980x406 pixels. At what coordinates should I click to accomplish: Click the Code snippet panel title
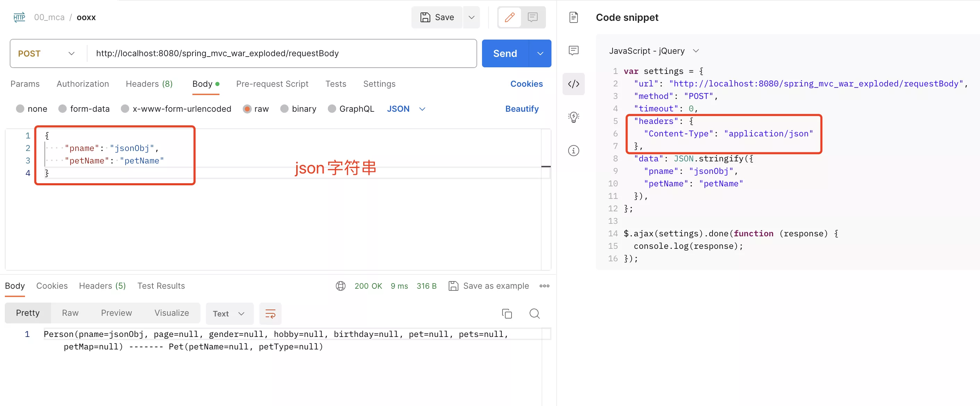pyautogui.click(x=627, y=17)
